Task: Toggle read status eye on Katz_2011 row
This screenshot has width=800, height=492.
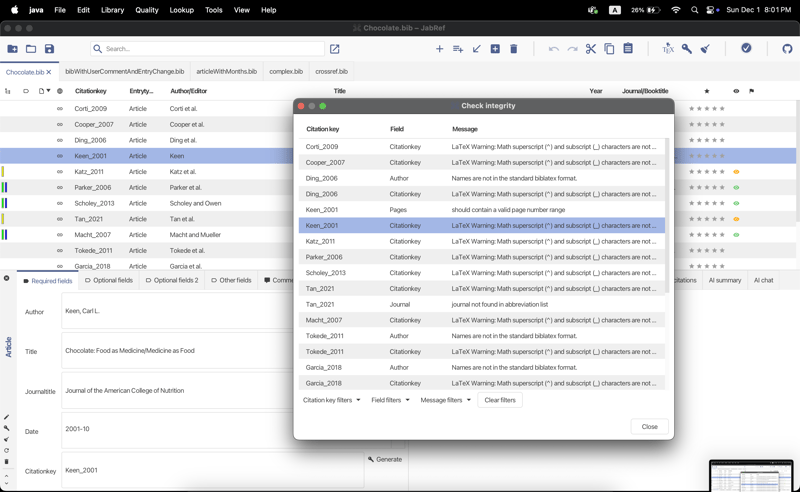Action: (x=736, y=172)
